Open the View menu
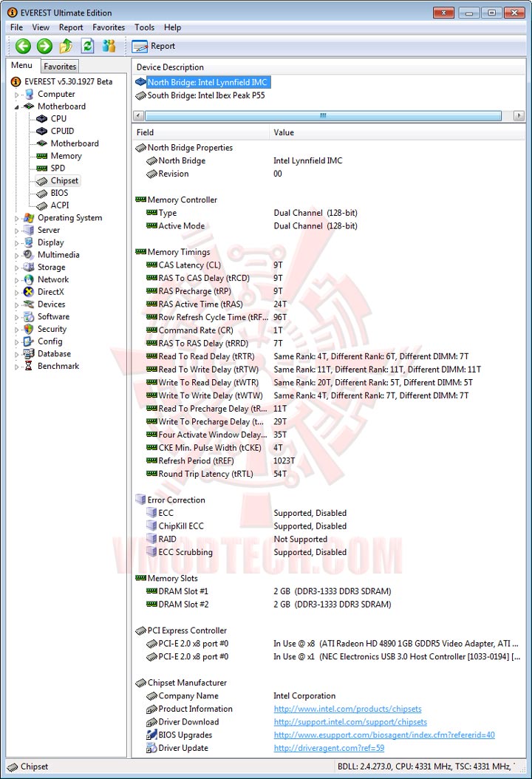This screenshot has height=779, width=532. 41,27
